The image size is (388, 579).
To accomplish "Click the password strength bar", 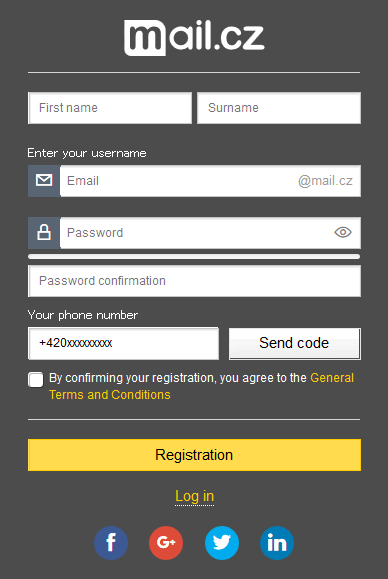I will click(x=194, y=257).
